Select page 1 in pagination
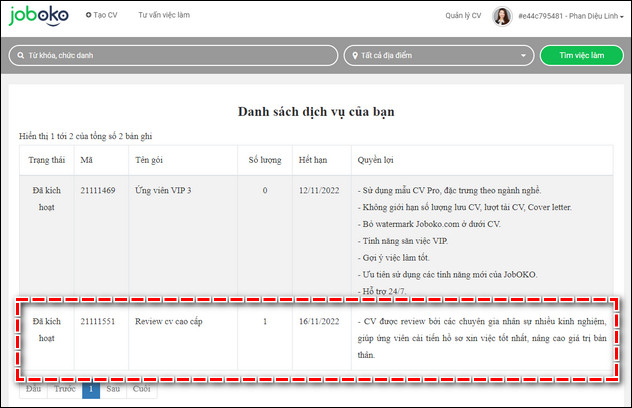The height and width of the screenshot is (408, 632). 91,388
